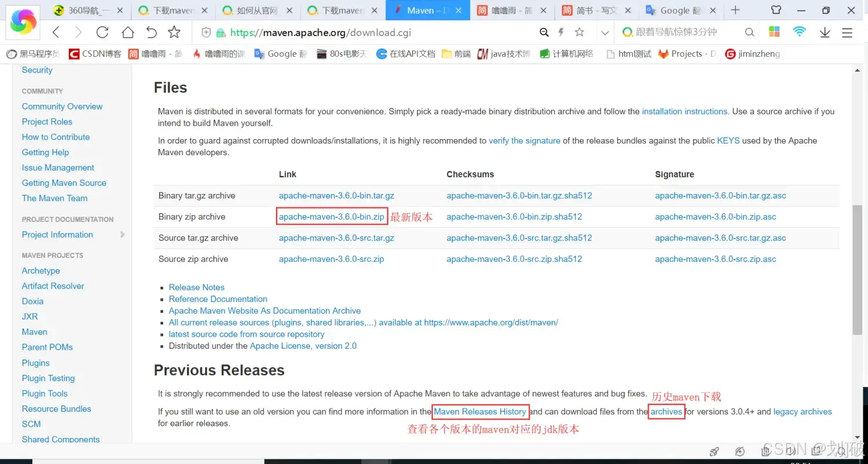This screenshot has height=464, width=868.
Task: Open the verify the signature link
Action: click(x=524, y=141)
